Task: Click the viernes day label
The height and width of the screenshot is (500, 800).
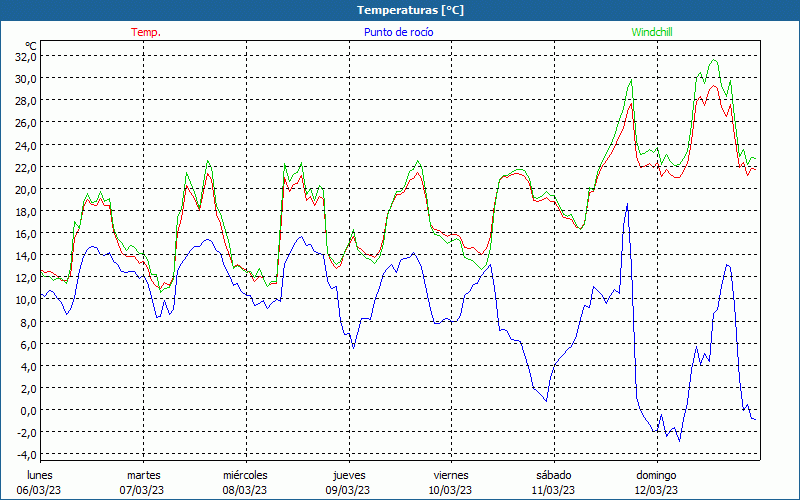Action: [x=451, y=475]
